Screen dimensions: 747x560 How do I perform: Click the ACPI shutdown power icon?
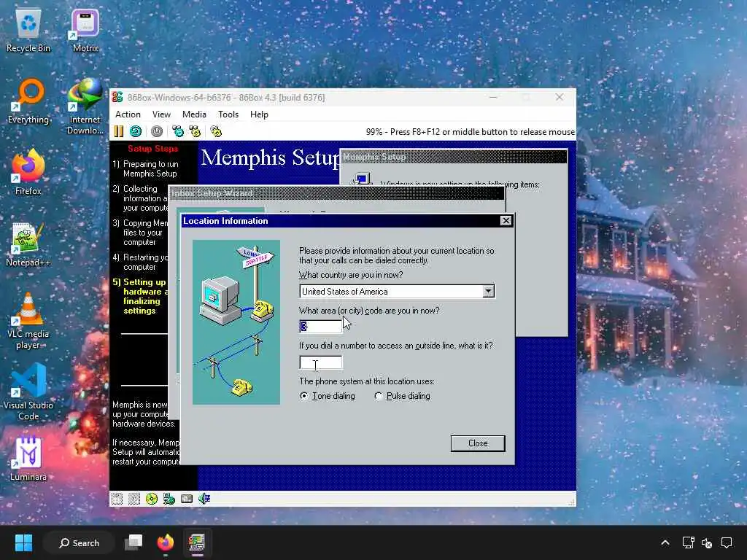tap(157, 131)
